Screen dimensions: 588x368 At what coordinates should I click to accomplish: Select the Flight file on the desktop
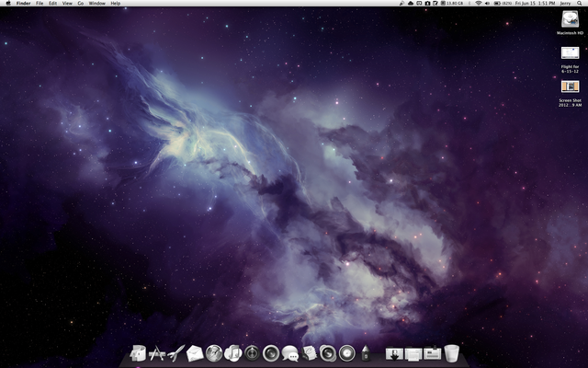coord(570,53)
